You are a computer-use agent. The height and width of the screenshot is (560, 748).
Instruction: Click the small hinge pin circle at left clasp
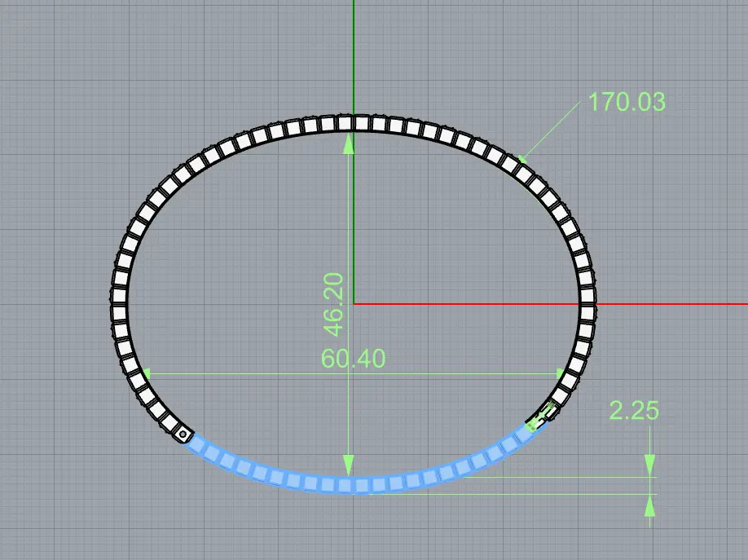coord(184,434)
